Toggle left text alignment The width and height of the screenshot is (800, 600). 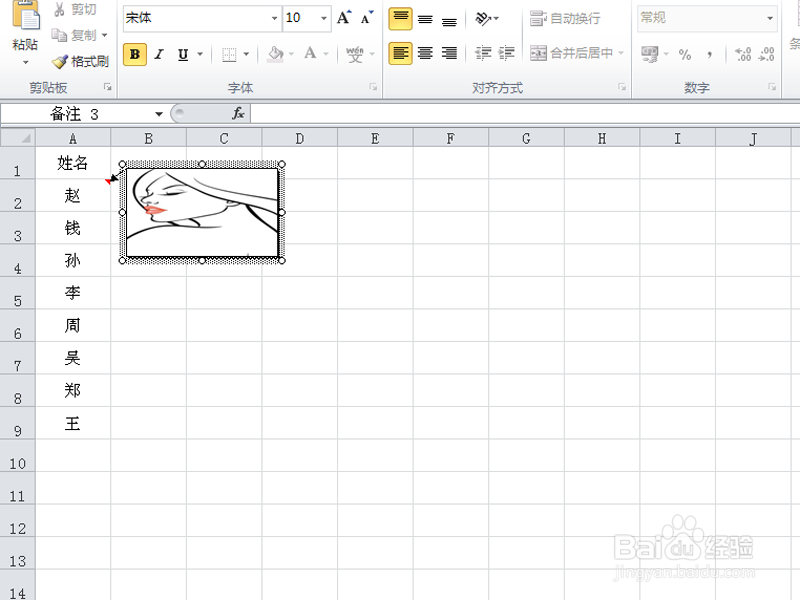[401, 53]
